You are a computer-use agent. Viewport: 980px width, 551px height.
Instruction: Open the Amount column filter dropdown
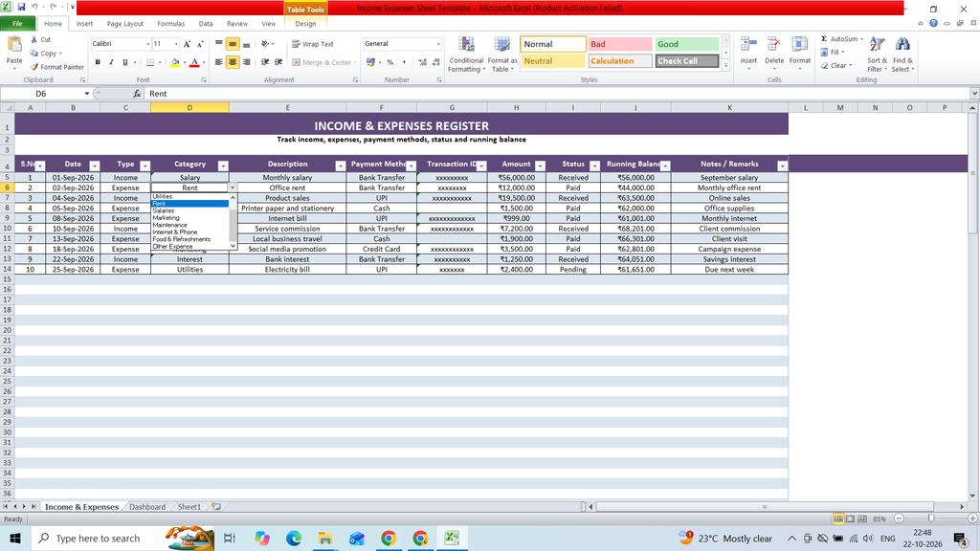tap(540, 166)
